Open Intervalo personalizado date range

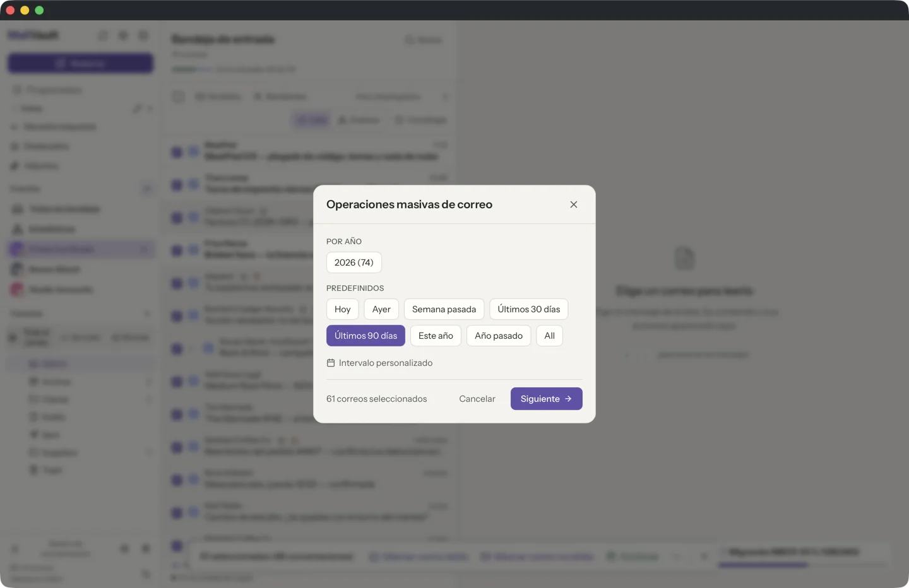pyautogui.click(x=379, y=363)
